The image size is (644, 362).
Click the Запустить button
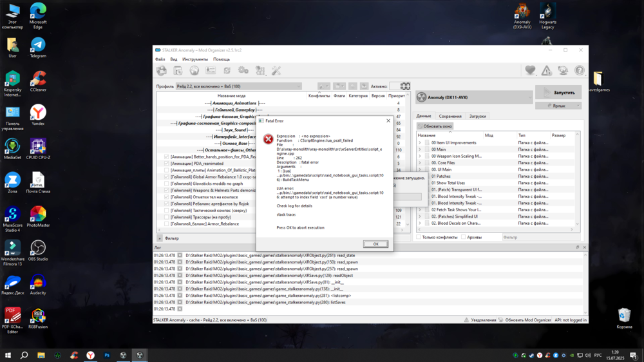tap(558, 93)
